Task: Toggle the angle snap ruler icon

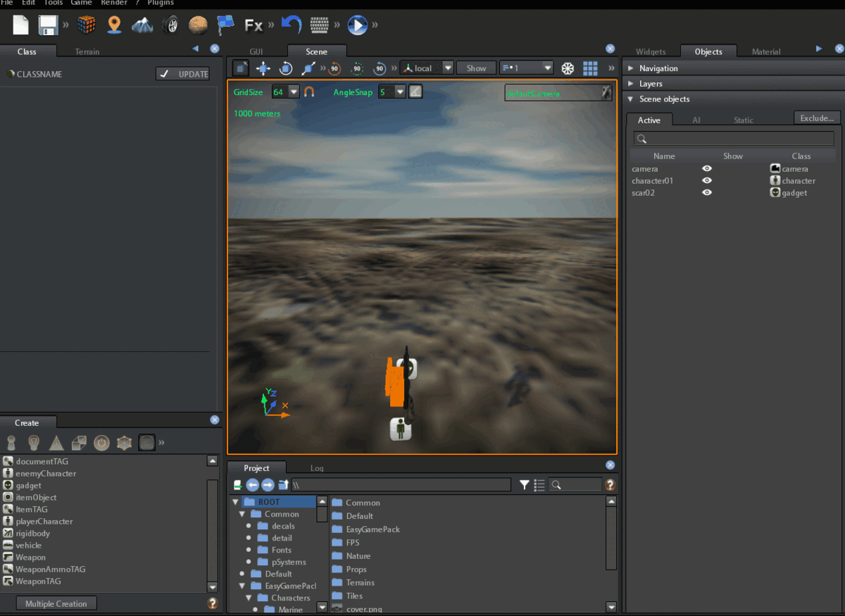Action: (415, 92)
